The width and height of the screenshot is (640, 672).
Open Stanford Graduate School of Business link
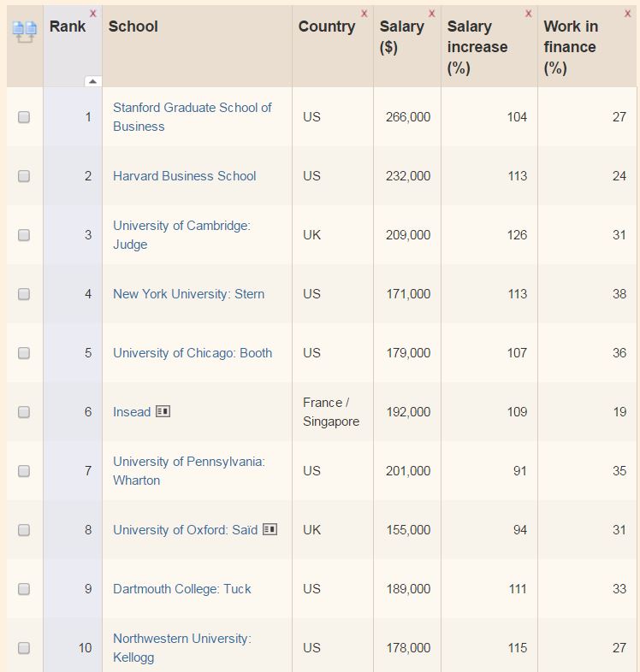click(193, 117)
